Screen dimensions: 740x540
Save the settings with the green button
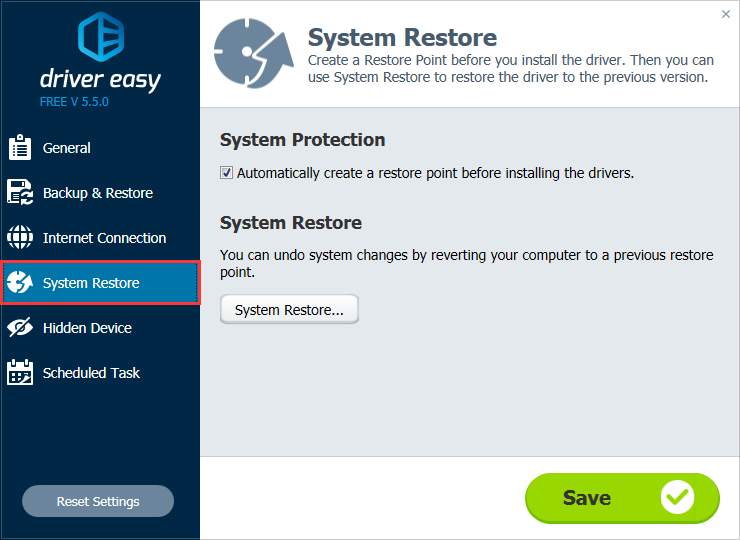(622, 498)
